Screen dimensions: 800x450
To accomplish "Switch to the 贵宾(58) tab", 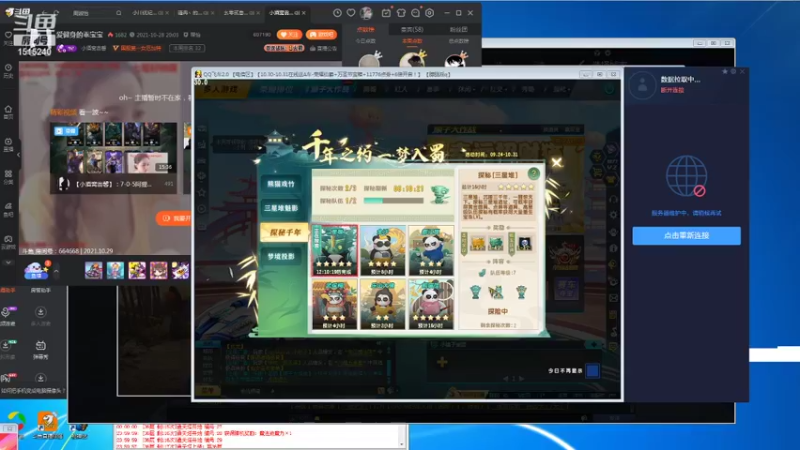I will coord(412,30).
